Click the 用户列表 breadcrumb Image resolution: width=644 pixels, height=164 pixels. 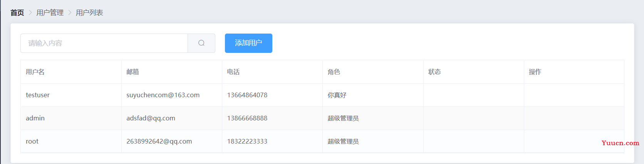point(89,13)
